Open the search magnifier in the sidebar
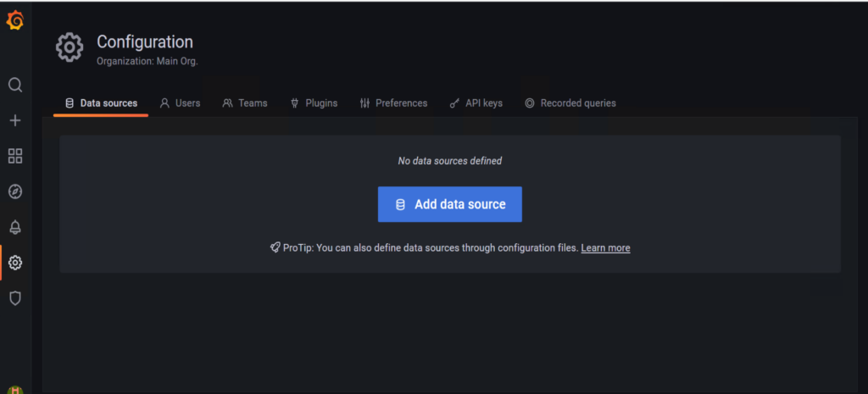The width and height of the screenshot is (868, 394). 15,85
